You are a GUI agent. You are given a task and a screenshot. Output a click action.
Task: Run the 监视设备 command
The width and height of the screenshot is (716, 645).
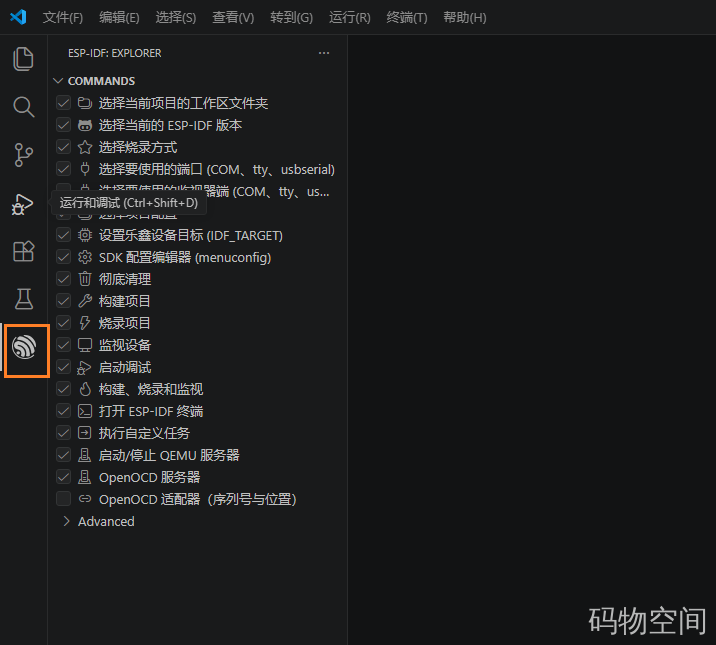pyautogui.click(x=125, y=345)
